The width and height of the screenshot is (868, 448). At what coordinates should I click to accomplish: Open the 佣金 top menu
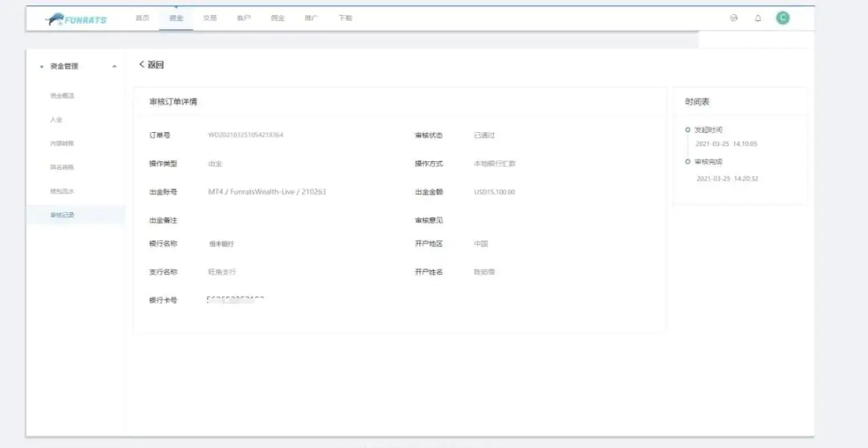click(x=278, y=18)
